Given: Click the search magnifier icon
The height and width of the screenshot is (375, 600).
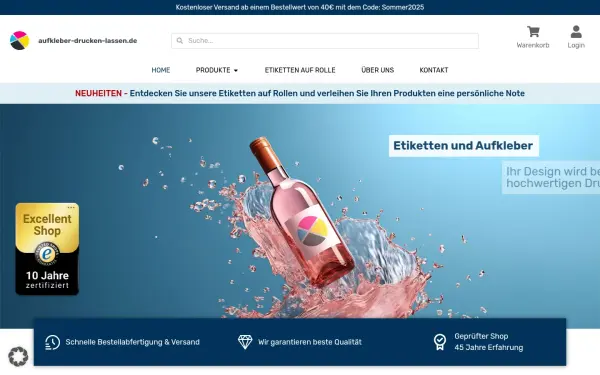Looking at the screenshot, I should click(x=179, y=41).
